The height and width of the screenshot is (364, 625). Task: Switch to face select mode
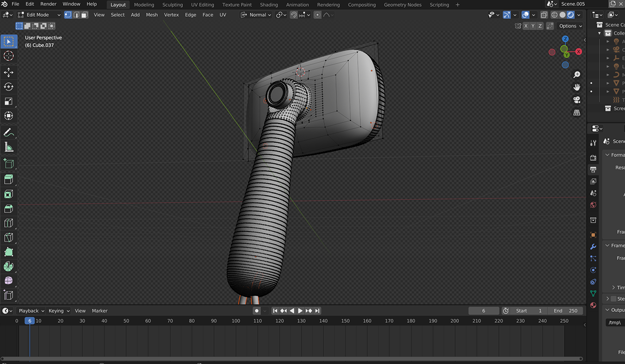(84, 15)
